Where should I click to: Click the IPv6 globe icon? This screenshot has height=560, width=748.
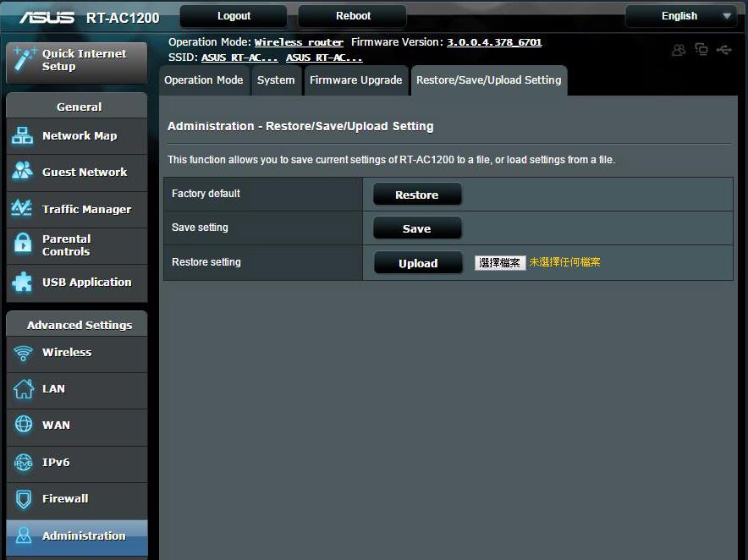coord(23,462)
